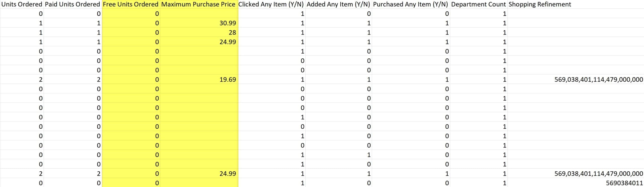This screenshot has width=644, height=187.
Task: Click the highlighted Free Units Ordered header
Action: click(131, 4)
